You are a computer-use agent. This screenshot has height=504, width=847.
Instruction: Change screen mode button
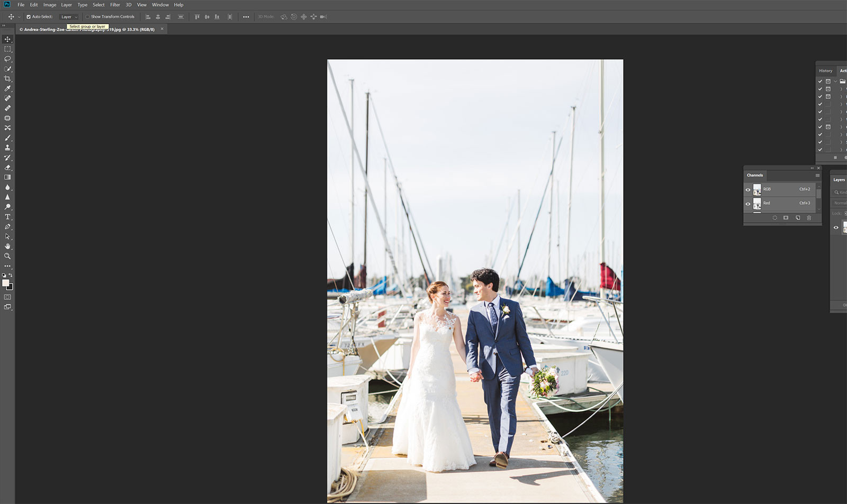(x=7, y=307)
